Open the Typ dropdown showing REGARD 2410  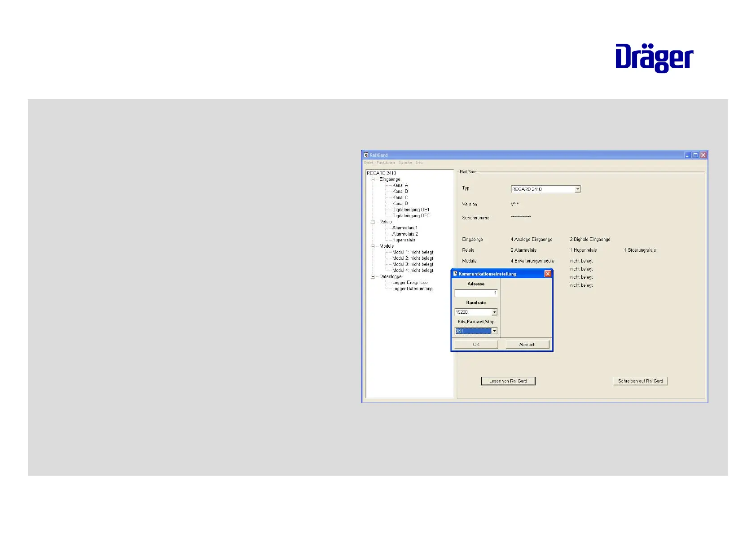[x=578, y=189]
